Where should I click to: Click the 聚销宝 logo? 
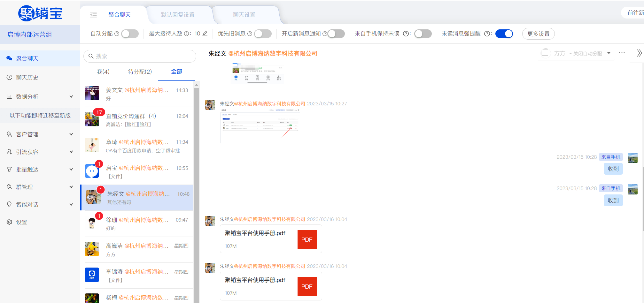(40, 13)
